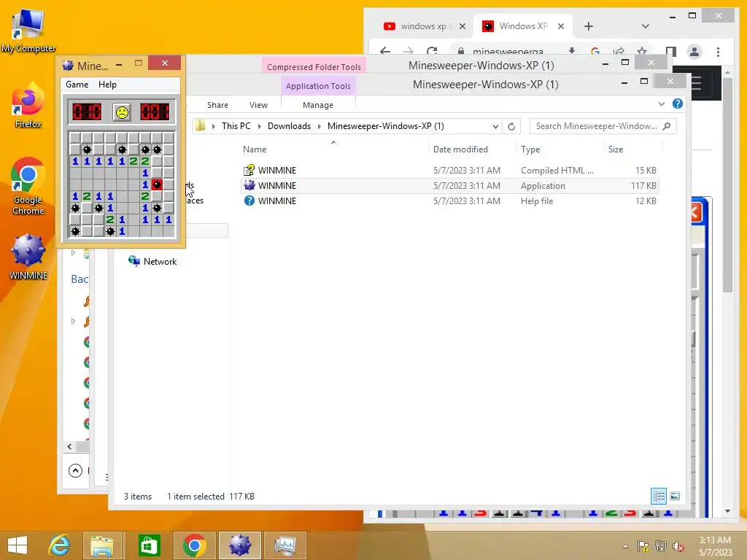This screenshot has height=560, width=747.
Task: Open the Share ribbon tab
Action: 217,105
